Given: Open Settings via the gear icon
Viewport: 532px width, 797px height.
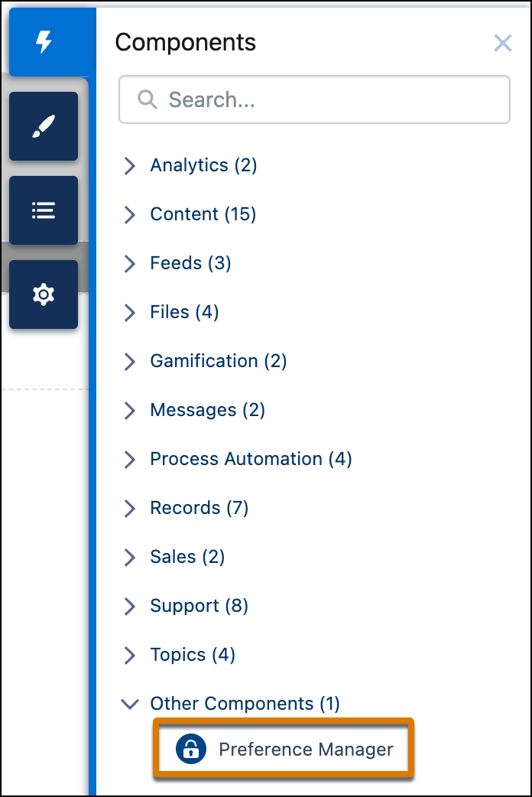Looking at the screenshot, I should [43, 294].
